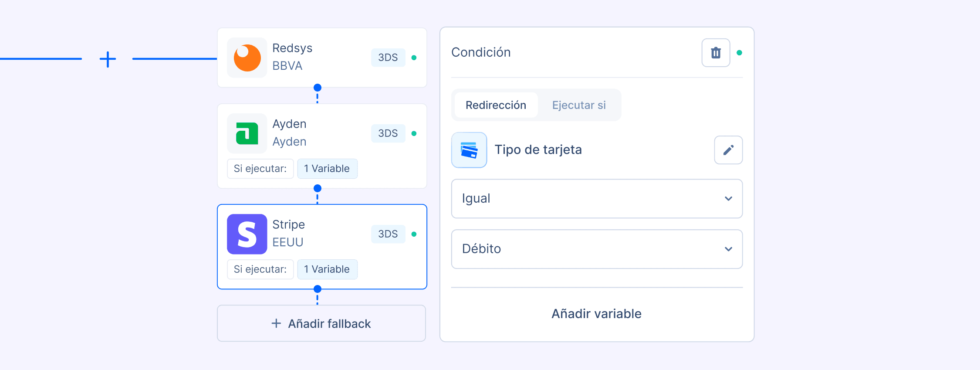Image resolution: width=980 pixels, height=370 pixels.
Task: Open the Igual comparison dropdown
Action: (597, 199)
